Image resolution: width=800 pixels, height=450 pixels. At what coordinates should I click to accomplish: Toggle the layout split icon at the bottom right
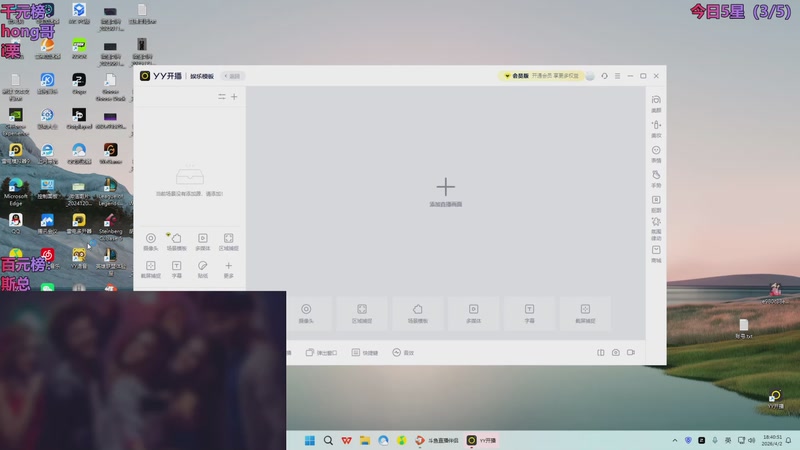click(x=601, y=353)
